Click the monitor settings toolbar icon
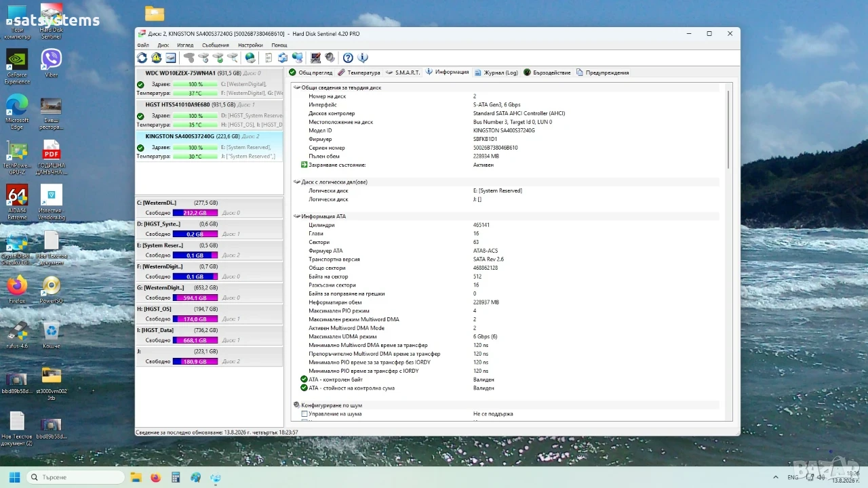 (315, 58)
